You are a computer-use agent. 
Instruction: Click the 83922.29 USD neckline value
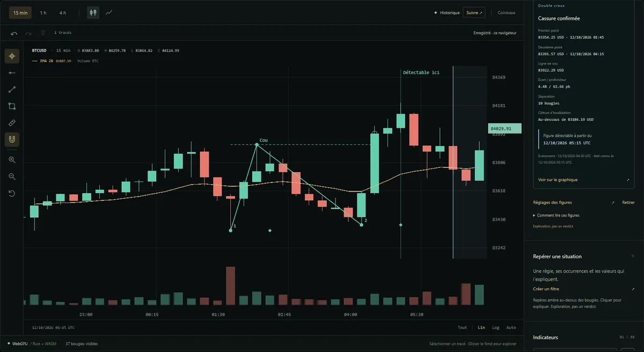coord(551,70)
